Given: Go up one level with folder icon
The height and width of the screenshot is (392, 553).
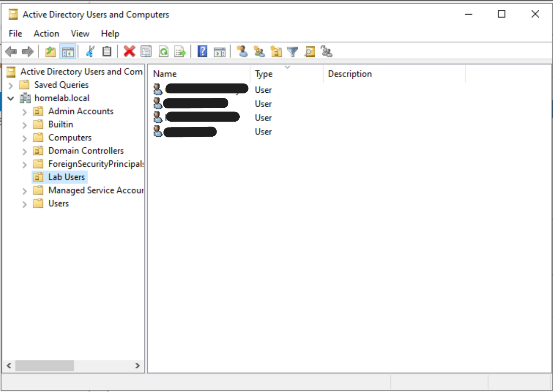Looking at the screenshot, I should 51,52.
